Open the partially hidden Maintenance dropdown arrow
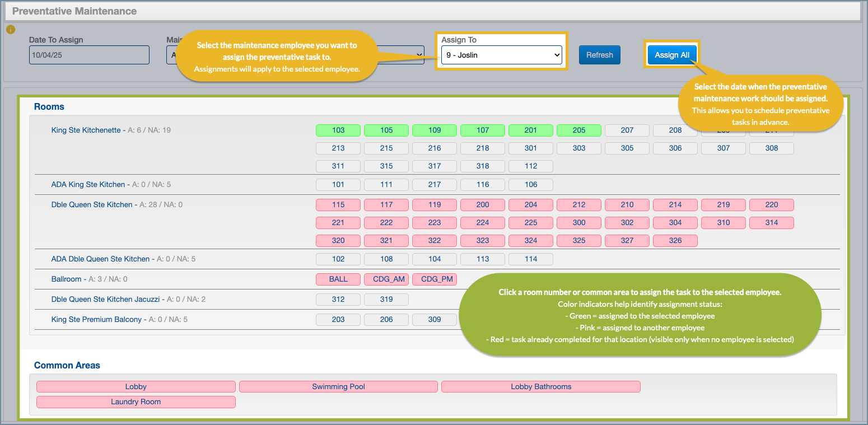The height and width of the screenshot is (425, 868). coord(418,55)
